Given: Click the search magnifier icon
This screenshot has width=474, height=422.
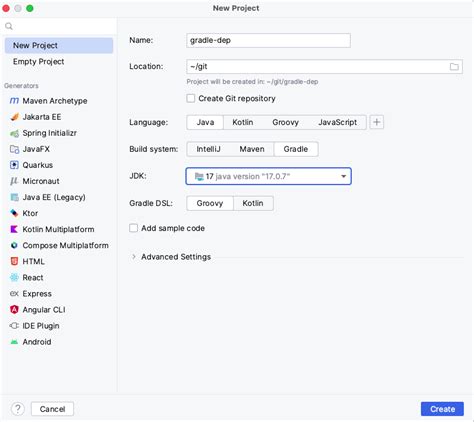Looking at the screenshot, I should pos(9,26).
